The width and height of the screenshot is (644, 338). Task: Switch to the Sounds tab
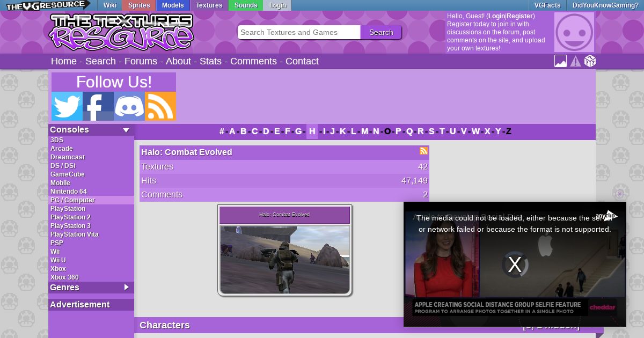tap(246, 5)
